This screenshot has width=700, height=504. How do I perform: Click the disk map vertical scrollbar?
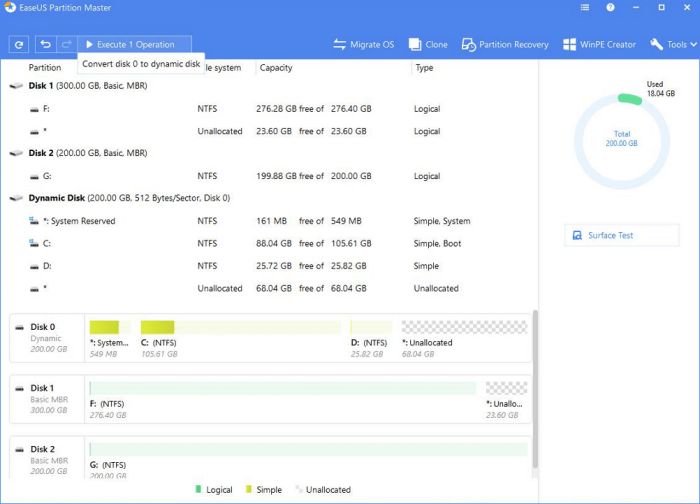pos(535,390)
